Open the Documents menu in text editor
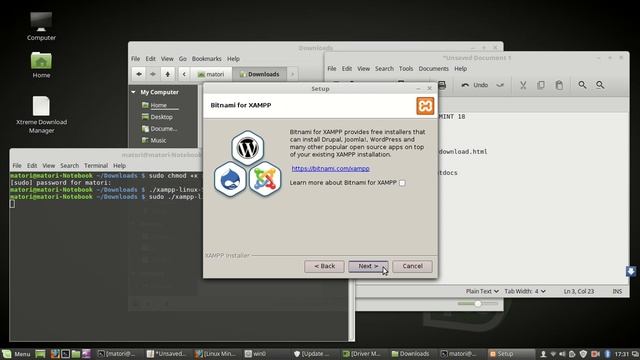 tap(433, 69)
